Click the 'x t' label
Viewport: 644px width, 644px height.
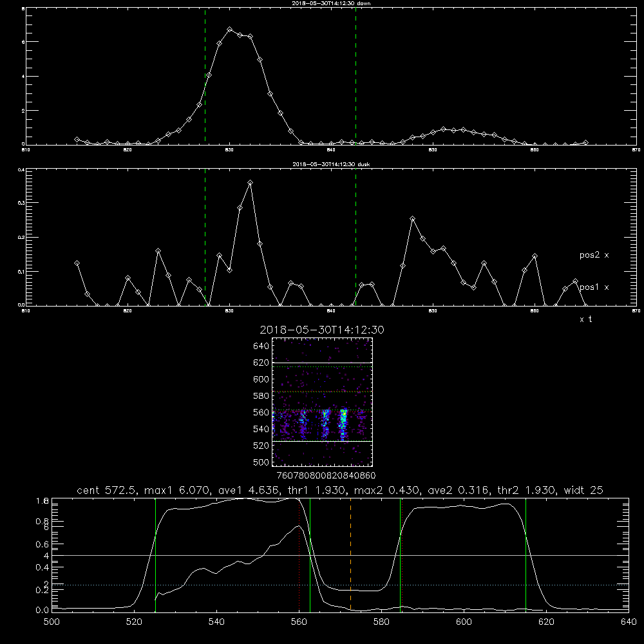pos(585,319)
